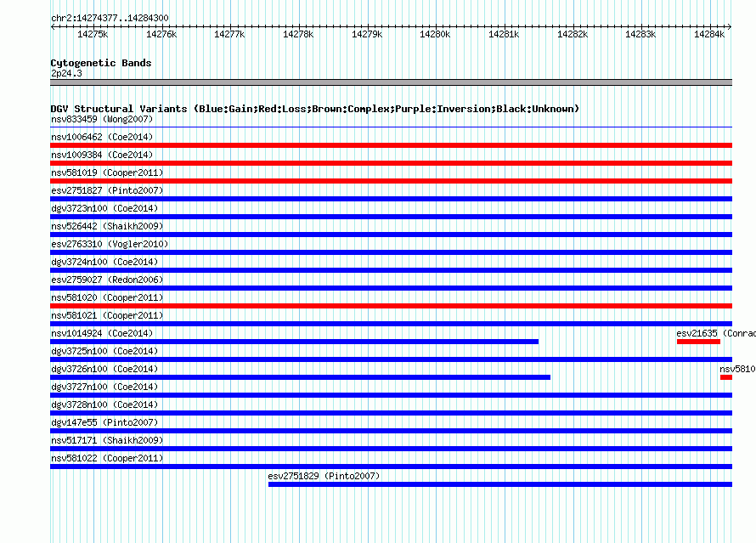The height and width of the screenshot is (543, 756).
Task: Open the dgv3726n100 (Coe2014) label
Action: coord(104,369)
